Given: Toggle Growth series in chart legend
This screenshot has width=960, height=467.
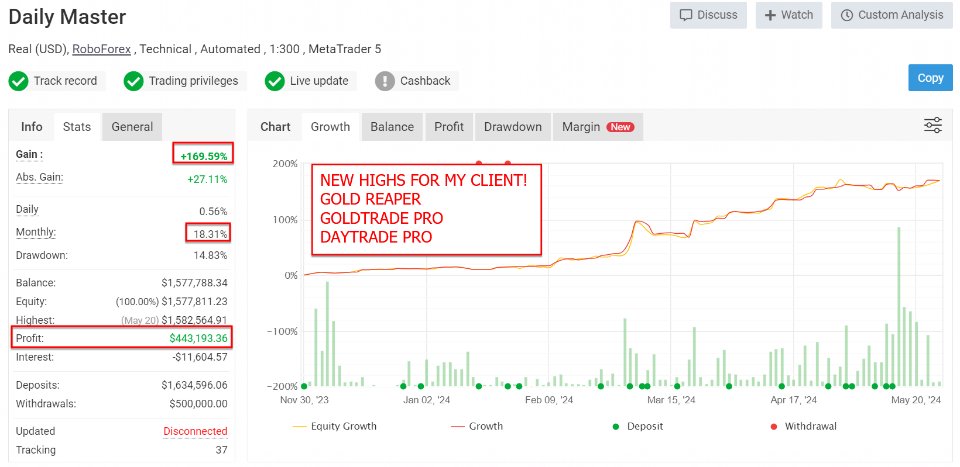Looking at the screenshot, I should click(476, 426).
